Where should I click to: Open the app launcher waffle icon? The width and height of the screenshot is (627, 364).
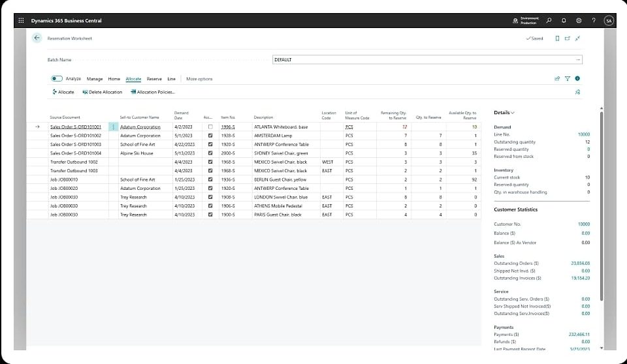click(21, 20)
